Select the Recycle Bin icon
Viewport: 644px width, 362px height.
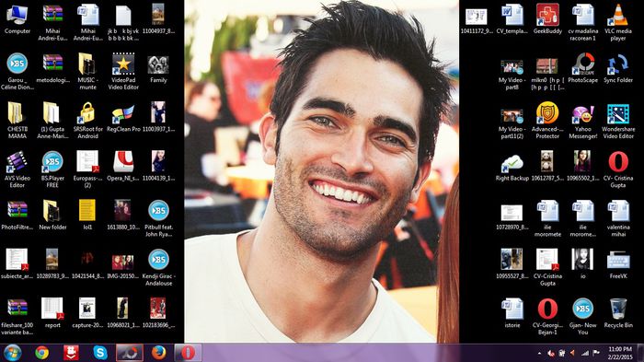(x=617, y=312)
